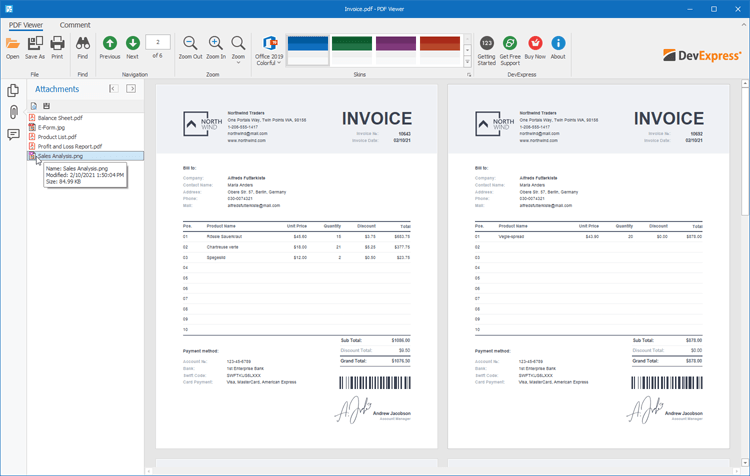Open the Comments panel in the sidebar

pyautogui.click(x=13, y=134)
